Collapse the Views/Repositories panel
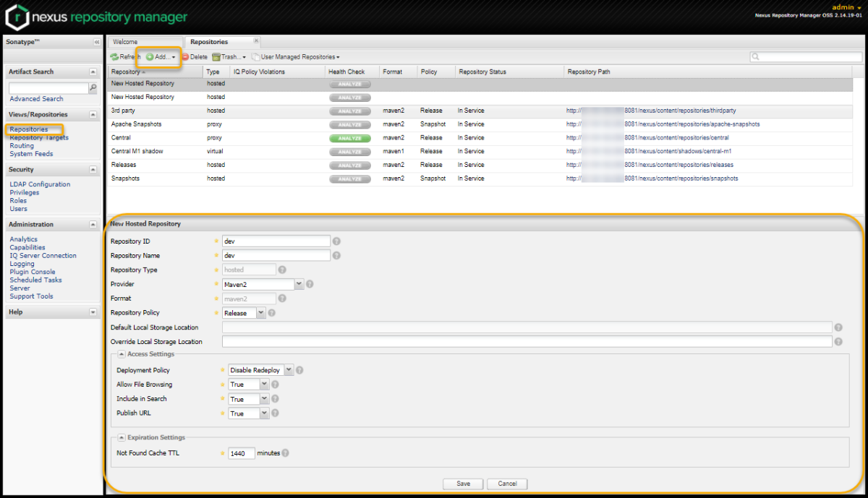Image resolution: width=868 pixels, height=498 pixels. pos(93,114)
